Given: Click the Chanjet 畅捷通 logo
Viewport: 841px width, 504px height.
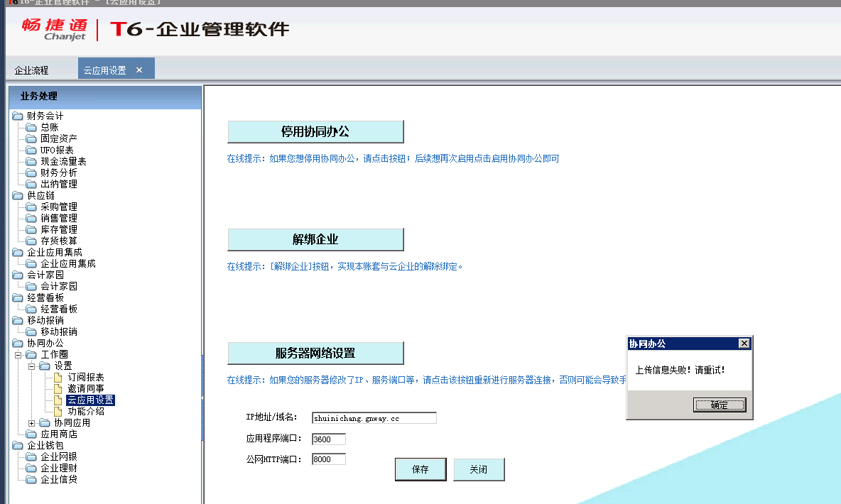Looking at the screenshot, I should tap(55, 30).
